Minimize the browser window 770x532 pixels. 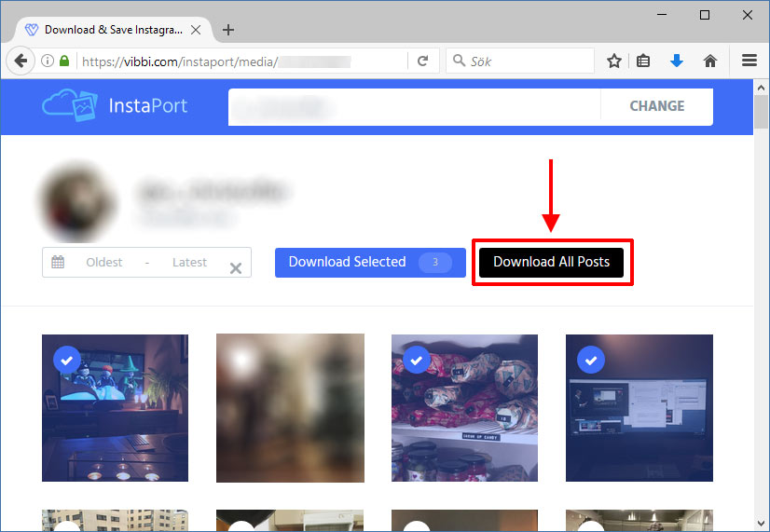pos(662,15)
